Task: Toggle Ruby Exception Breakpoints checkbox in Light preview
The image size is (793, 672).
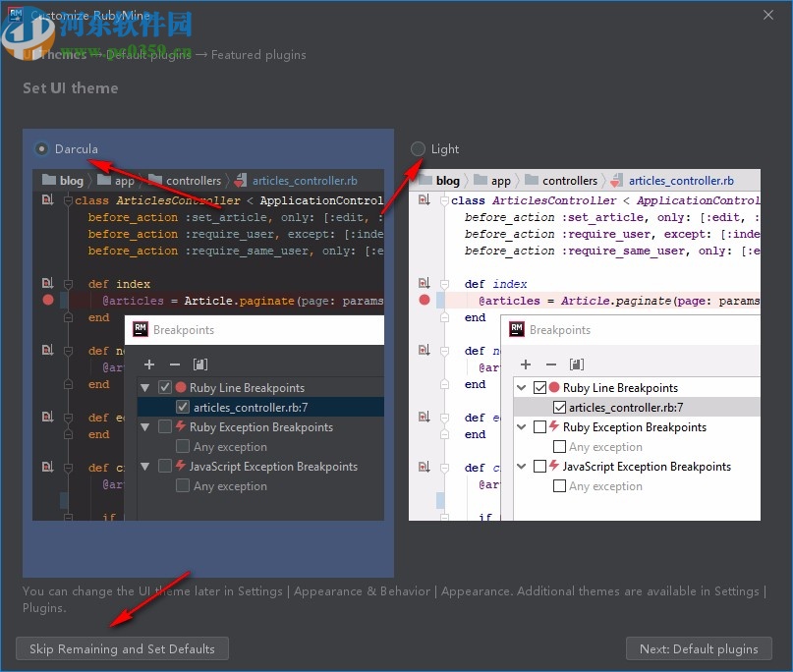Action: 540,426
